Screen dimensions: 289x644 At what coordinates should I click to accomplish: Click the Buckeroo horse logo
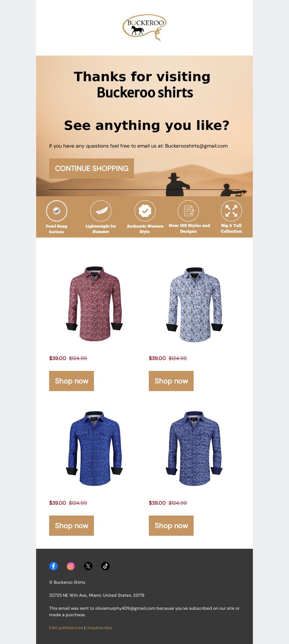tap(144, 27)
